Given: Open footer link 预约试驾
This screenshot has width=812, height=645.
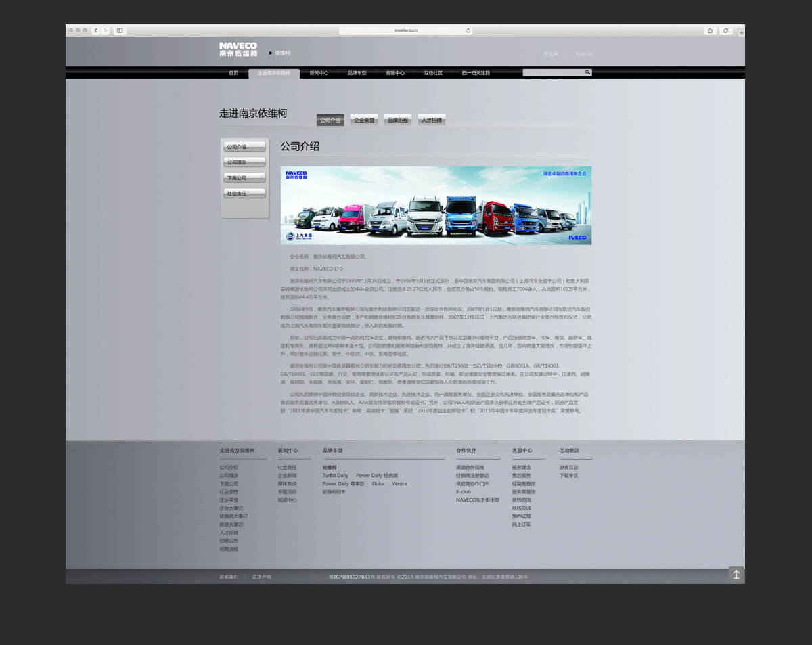Looking at the screenshot, I should pos(522,516).
